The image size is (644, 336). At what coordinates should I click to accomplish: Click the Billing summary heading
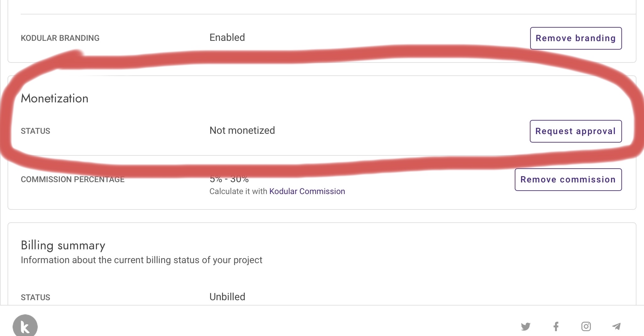tap(63, 245)
